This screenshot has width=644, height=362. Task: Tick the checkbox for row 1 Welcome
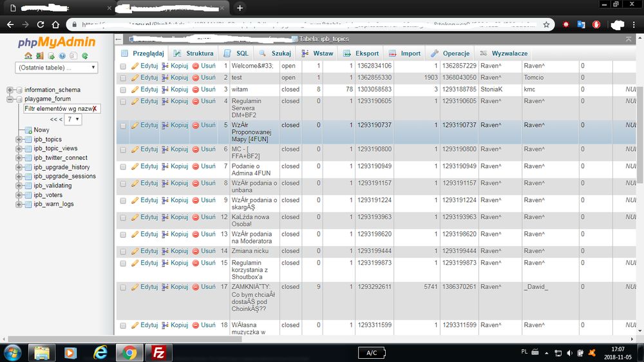click(123, 66)
